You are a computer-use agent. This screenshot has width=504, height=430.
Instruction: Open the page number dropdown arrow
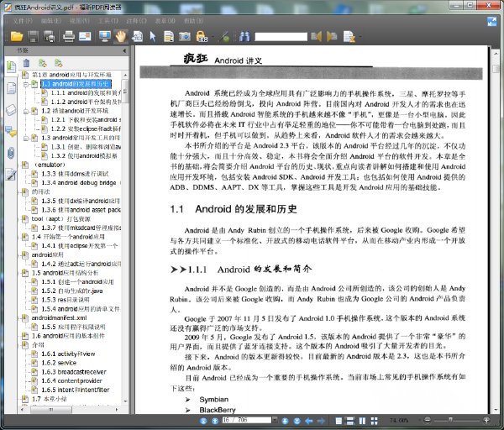pos(275,420)
